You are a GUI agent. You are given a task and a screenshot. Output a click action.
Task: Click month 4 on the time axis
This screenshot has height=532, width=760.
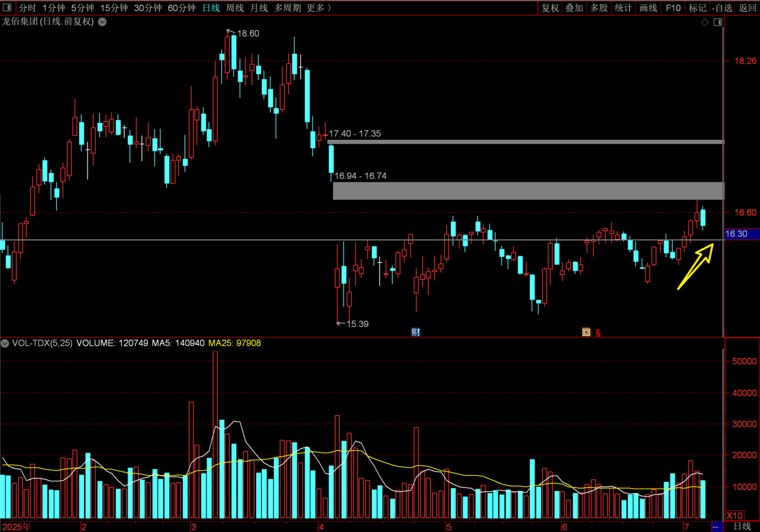pyautogui.click(x=321, y=527)
